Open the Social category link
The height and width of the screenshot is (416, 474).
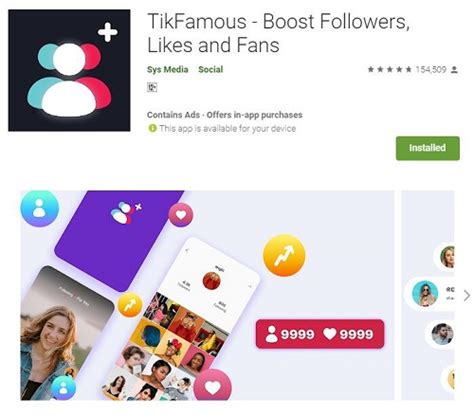[211, 69]
